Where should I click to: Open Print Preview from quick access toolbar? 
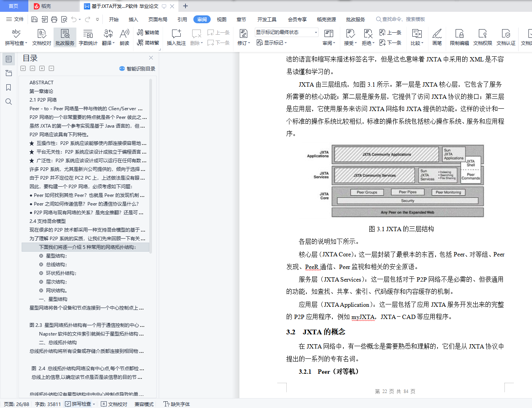point(64,19)
